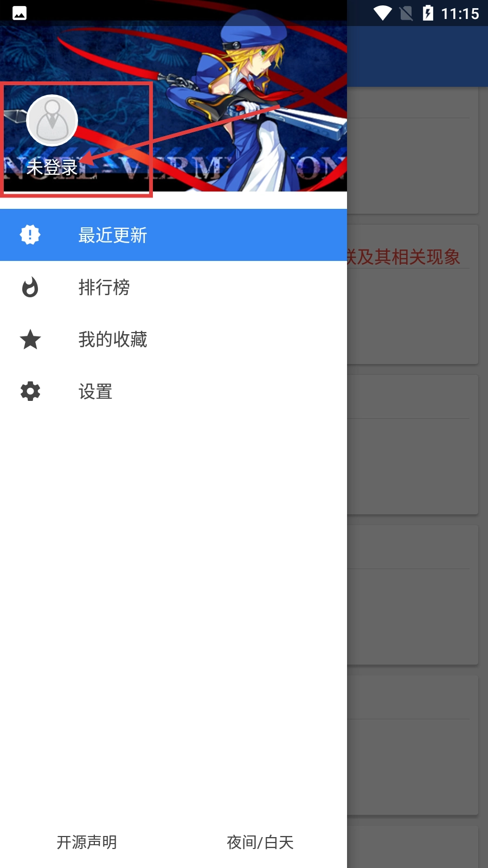Tap the flame icon for 排行榜
Screen dimensions: 488x868
point(30,287)
